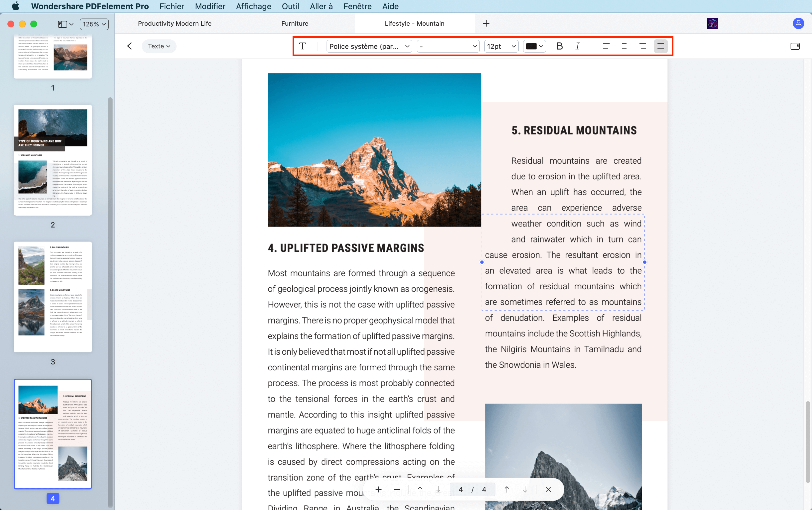The width and height of the screenshot is (812, 510).
Task: Select the text align right icon
Action: pos(642,46)
